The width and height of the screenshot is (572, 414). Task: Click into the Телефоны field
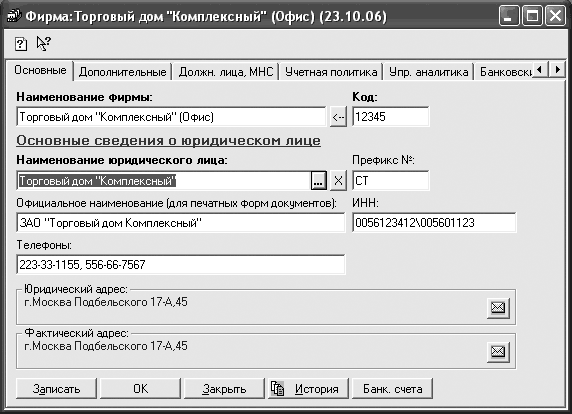(181, 264)
